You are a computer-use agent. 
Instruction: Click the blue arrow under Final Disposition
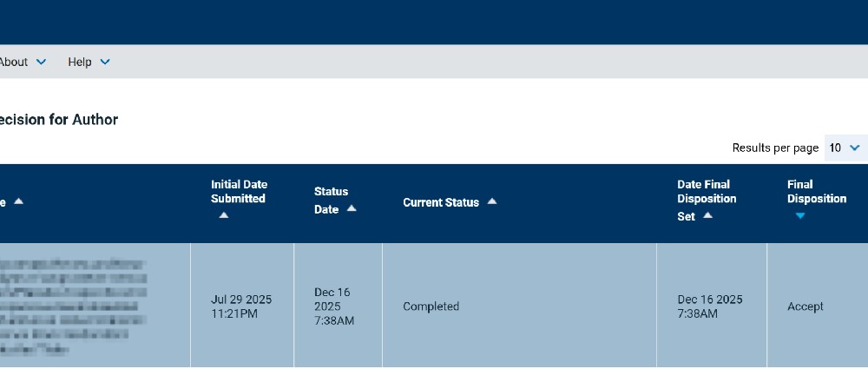coord(800,215)
